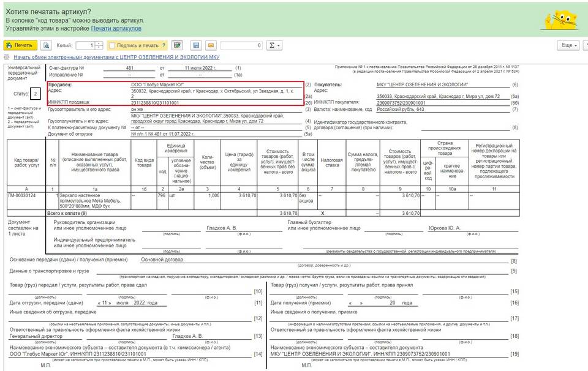Click the question mark help icon
Viewport: 588px width, 371px height.
(x=164, y=45)
